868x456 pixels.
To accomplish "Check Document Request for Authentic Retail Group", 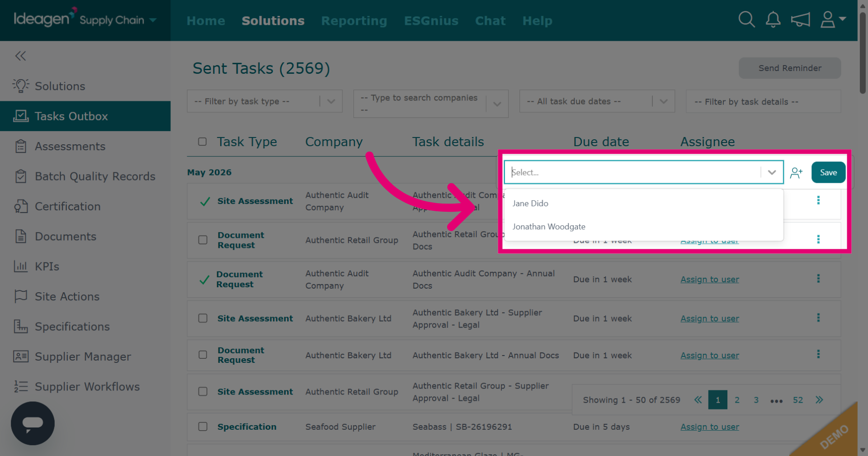I will [203, 240].
